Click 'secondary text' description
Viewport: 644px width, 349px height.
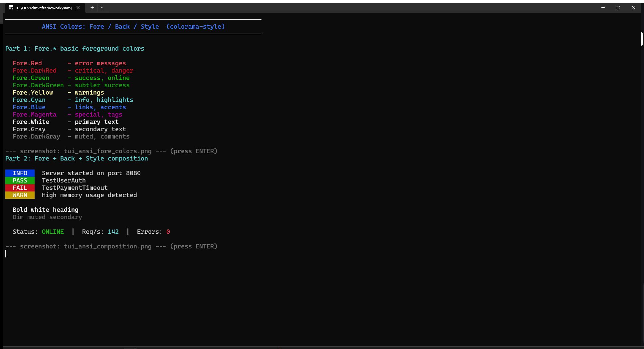[x=100, y=129]
